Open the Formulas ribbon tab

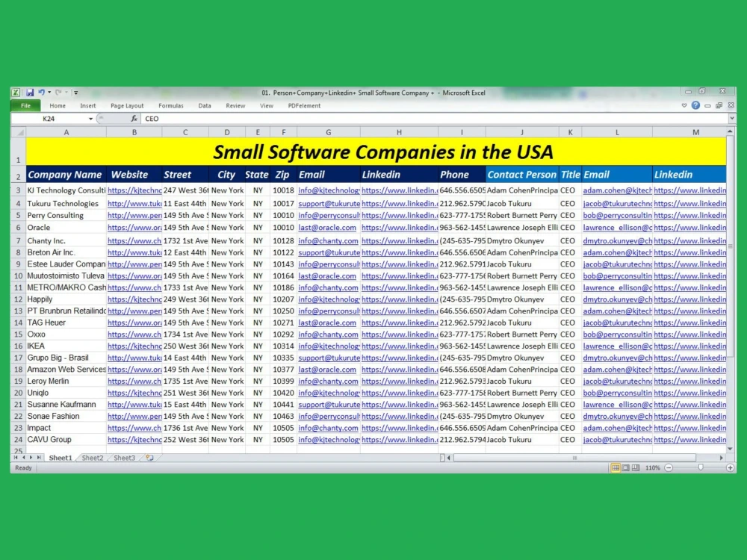170,106
